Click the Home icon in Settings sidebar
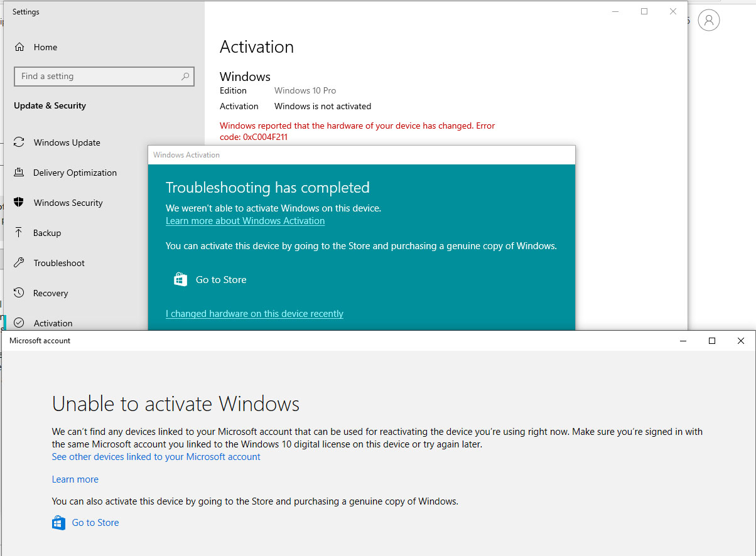This screenshot has height=556, width=756. 19,47
